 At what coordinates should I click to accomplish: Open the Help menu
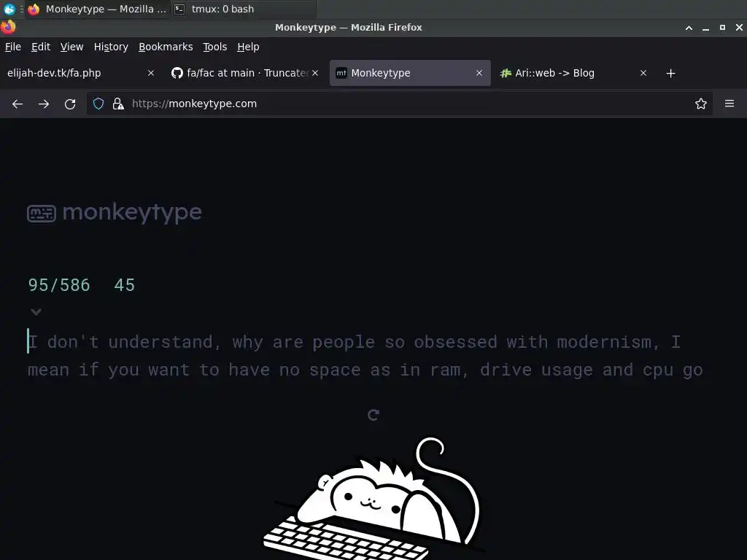[x=248, y=47]
